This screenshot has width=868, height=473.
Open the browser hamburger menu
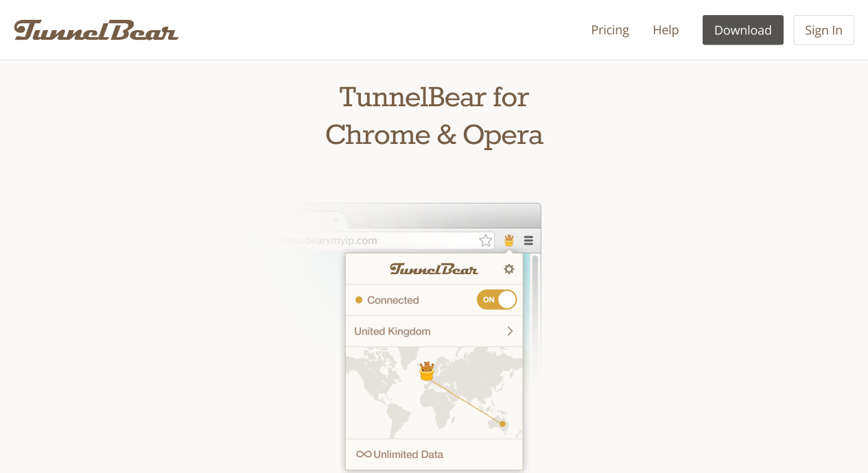point(528,241)
